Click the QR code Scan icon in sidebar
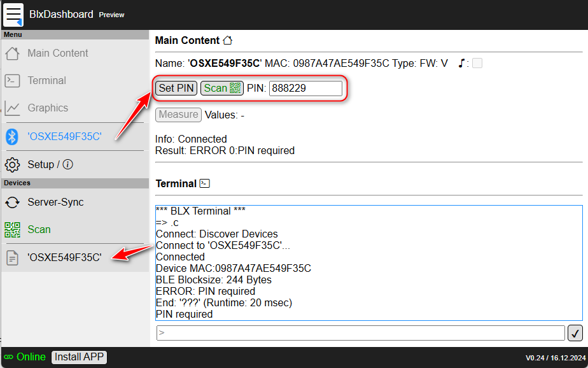Viewport: 588px width, 368px height. click(x=12, y=230)
